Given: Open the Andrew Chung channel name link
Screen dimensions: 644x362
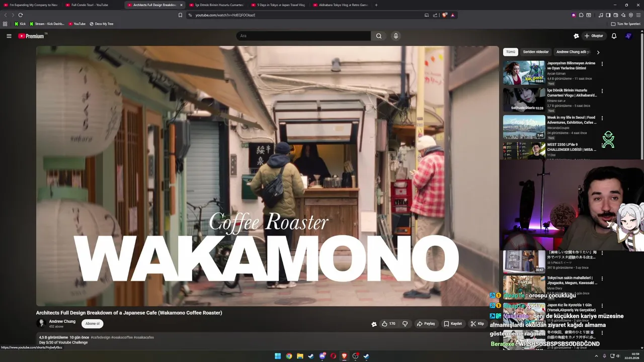Looking at the screenshot, I should coord(62,321).
